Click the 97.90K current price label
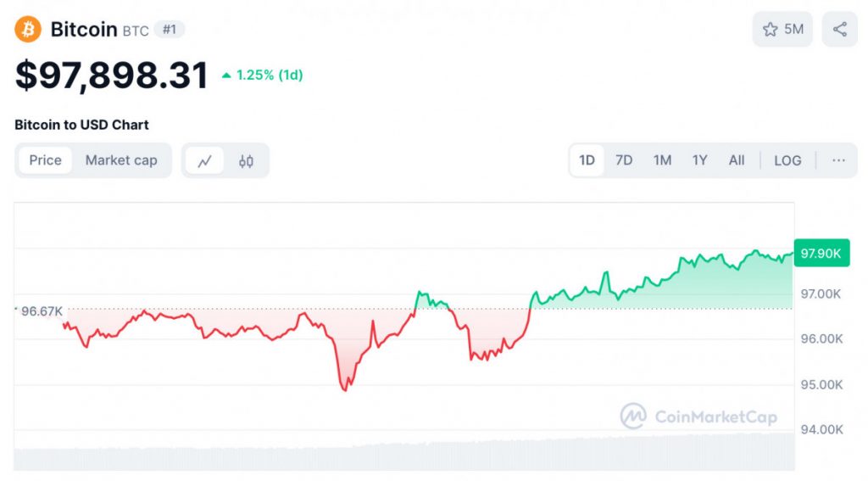Screen dimensions: 868x481 (x=821, y=254)
